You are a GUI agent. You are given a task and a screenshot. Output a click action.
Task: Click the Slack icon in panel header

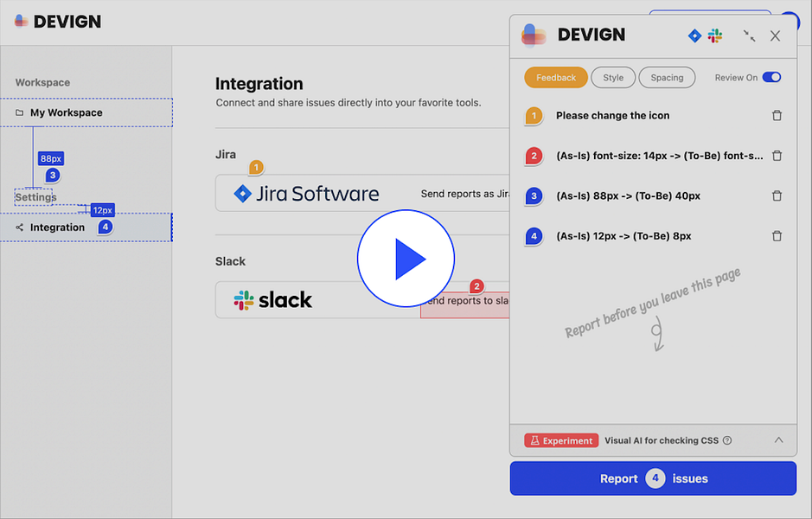point(715,35)
